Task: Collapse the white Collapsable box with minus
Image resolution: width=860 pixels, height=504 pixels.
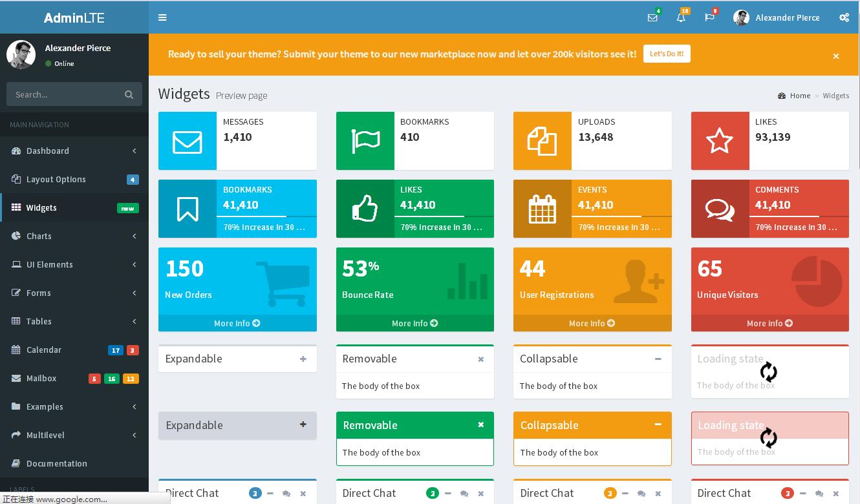Action: pyautogui.click(x=658, y=359)
